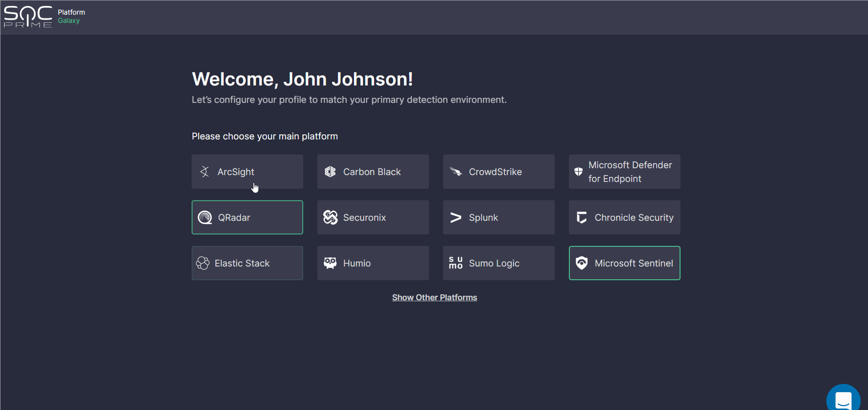Click the Humio owl icon
The image size is (868, 410).
pyautogui.click(x=330, y=263)
